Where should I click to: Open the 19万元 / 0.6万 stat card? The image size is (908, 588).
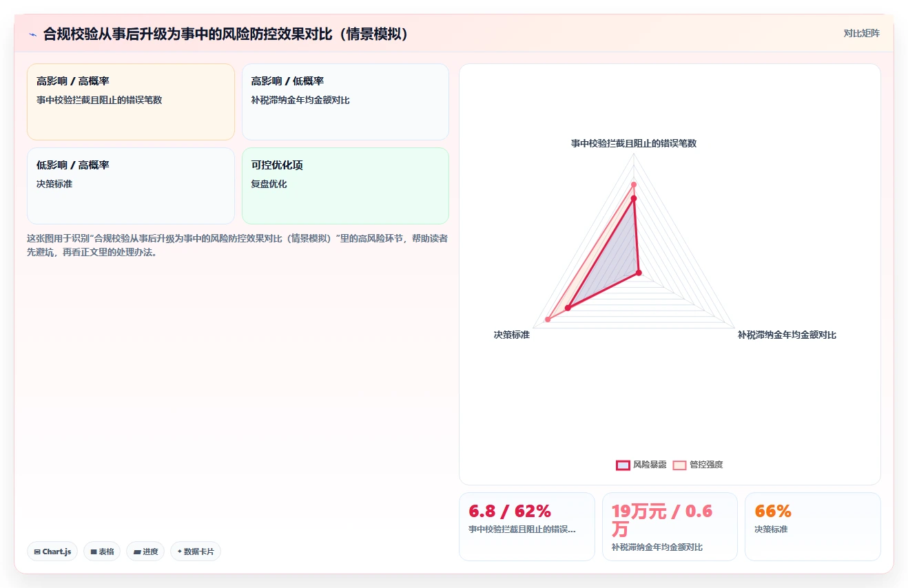[670, 527]
